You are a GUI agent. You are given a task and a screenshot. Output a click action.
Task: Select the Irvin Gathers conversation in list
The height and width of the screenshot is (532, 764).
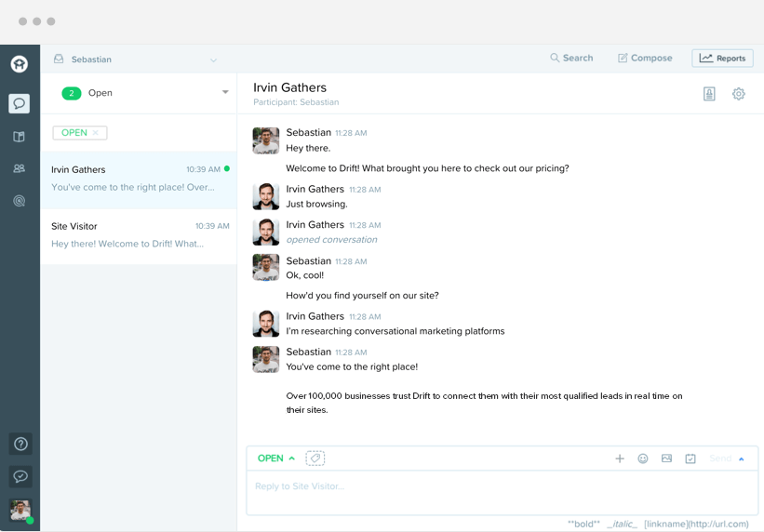[x=139, y=180]
